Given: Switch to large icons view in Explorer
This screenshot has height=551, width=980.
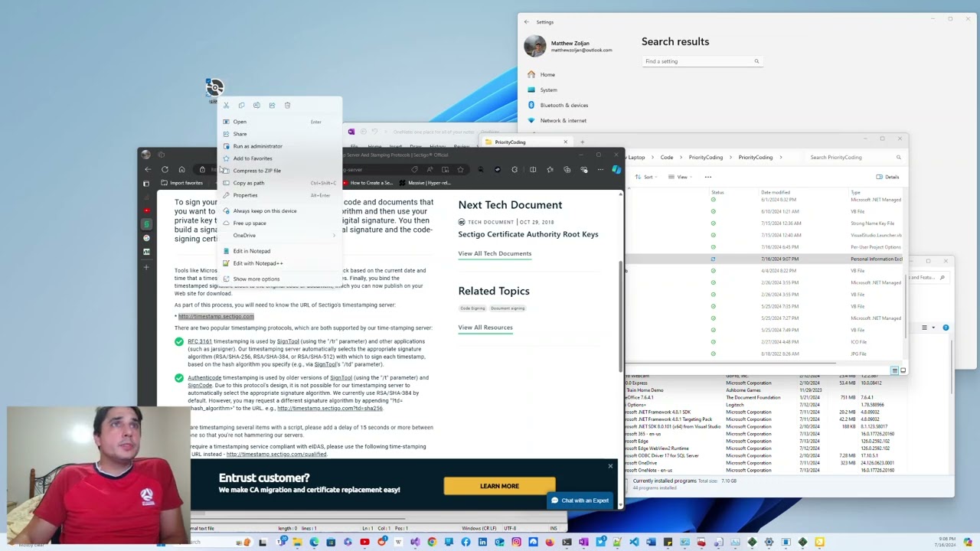Looking at the screenshot, I should tap(903, 370).
